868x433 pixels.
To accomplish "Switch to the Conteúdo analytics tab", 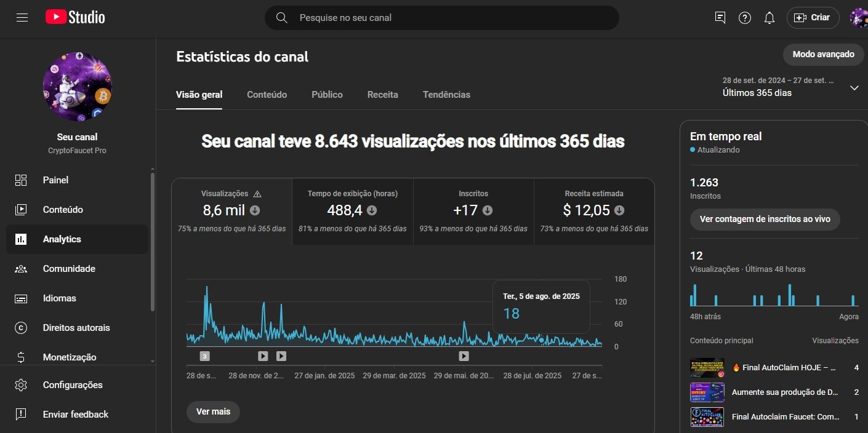I will pyautogui.click(x=267, y=95).
